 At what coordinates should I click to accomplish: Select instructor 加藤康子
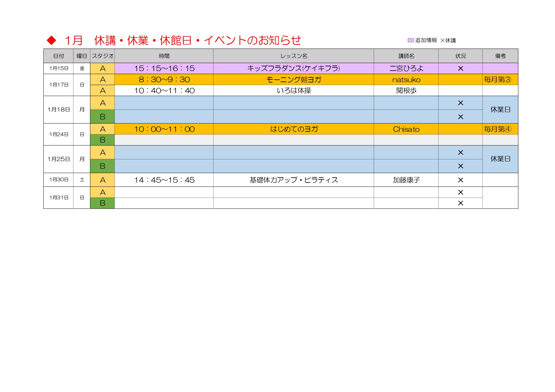(x=406, y=180)
